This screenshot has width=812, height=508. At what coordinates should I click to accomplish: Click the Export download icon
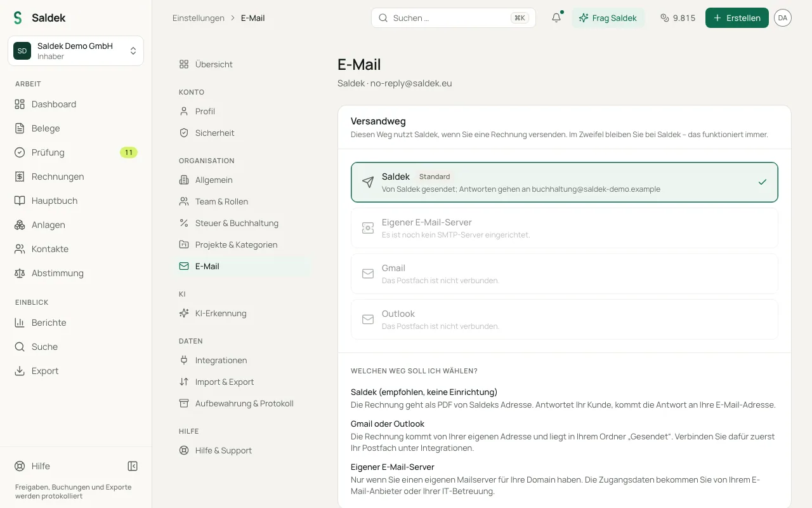(20, 371)
